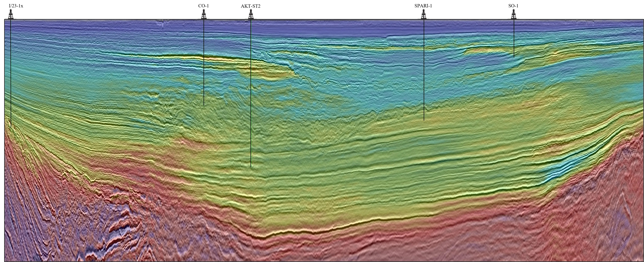Click the CO-1 well derrick icon

(204, 14)
